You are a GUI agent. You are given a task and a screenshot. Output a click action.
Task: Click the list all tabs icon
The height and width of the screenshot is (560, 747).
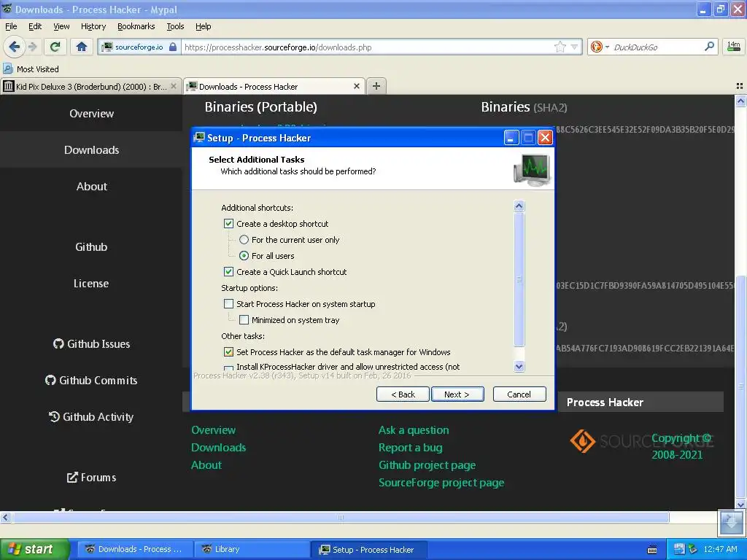click(x=740, y=86)
